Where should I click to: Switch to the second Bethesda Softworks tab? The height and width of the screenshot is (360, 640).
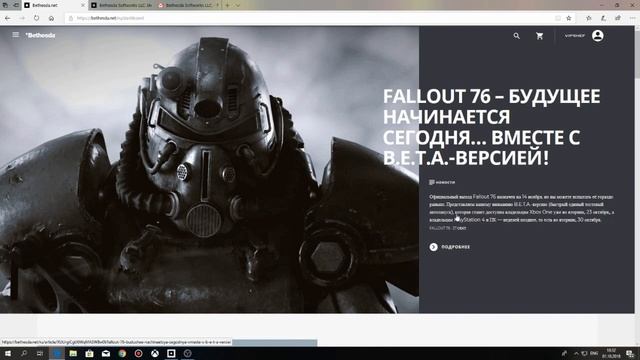click(122, 5)
